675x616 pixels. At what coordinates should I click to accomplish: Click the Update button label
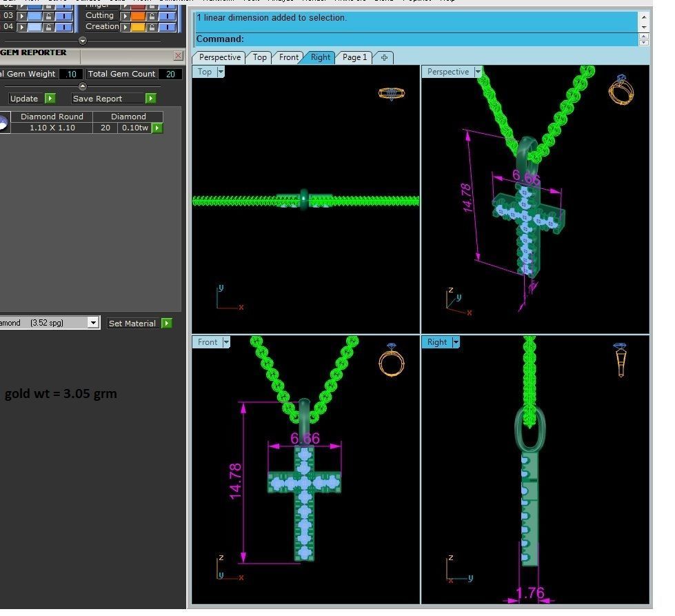[x=24, y=99]
